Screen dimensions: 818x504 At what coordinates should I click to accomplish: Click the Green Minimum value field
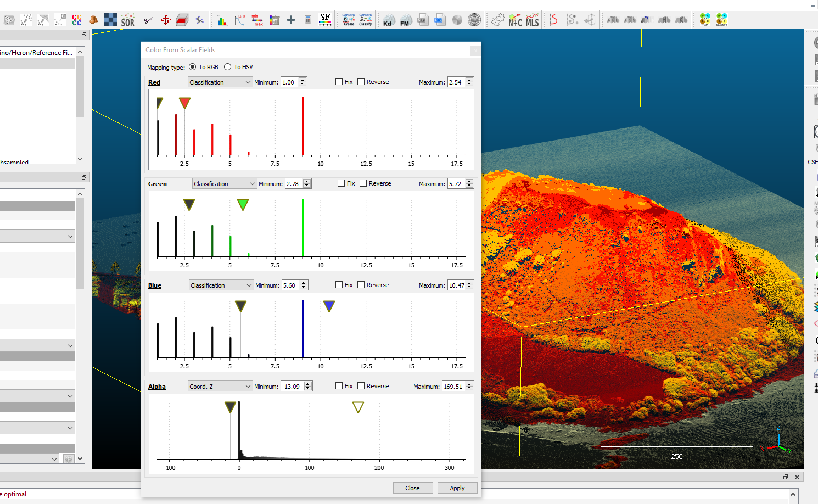click(x=293, y=184)
